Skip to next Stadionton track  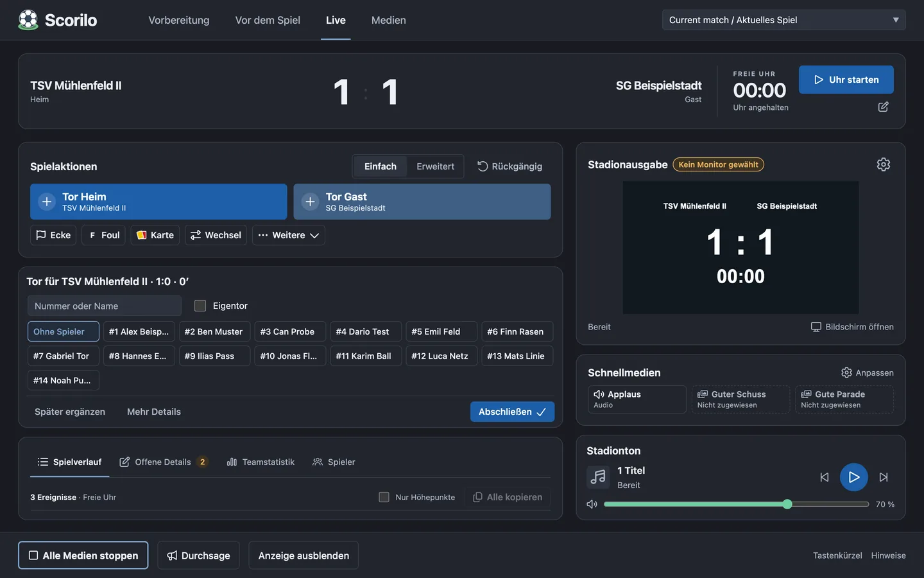pyautogui.click(x=884, y=477)
